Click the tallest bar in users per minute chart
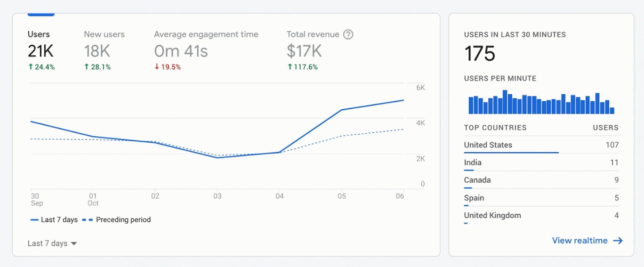 pyautogui.click(x=505, y=102)
